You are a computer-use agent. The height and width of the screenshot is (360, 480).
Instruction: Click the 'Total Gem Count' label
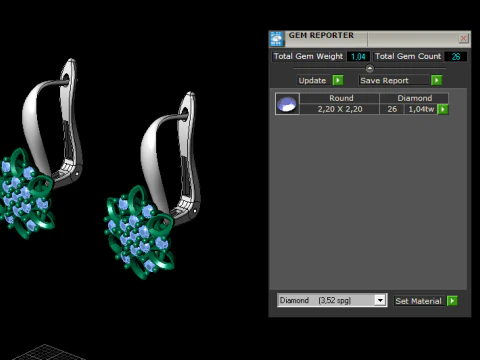(408, 56)
